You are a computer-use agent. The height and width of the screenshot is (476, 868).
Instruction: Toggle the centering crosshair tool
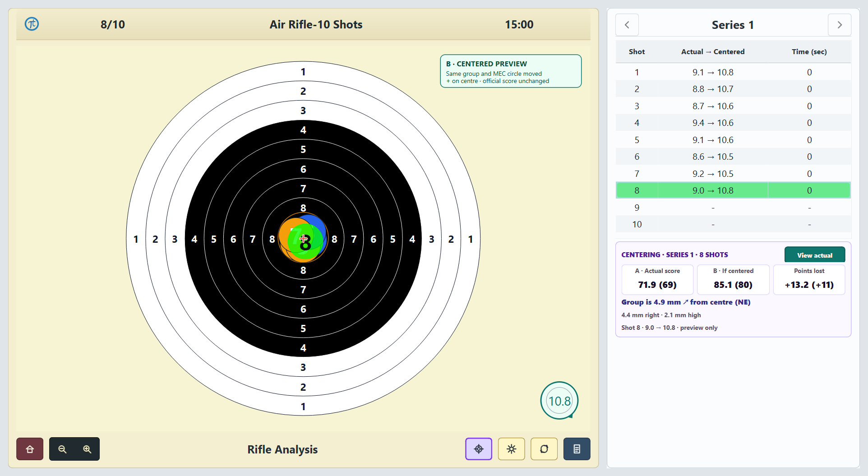479,449
